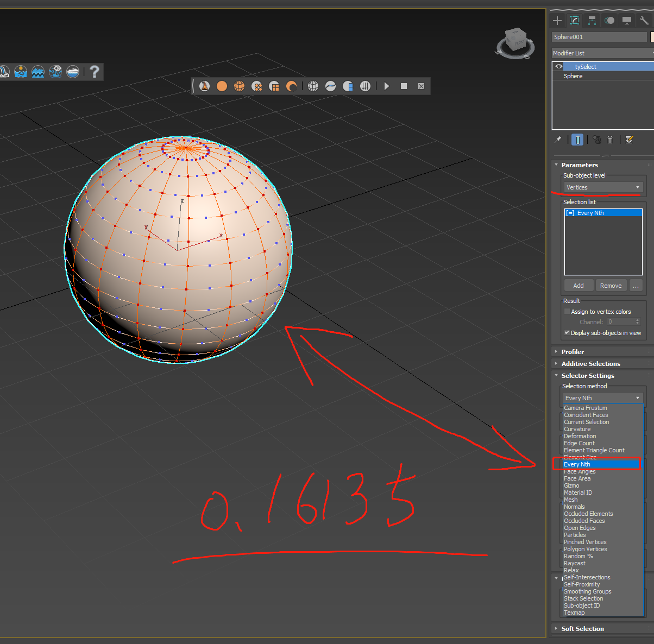Click the help question mark icon

[95, 72]
